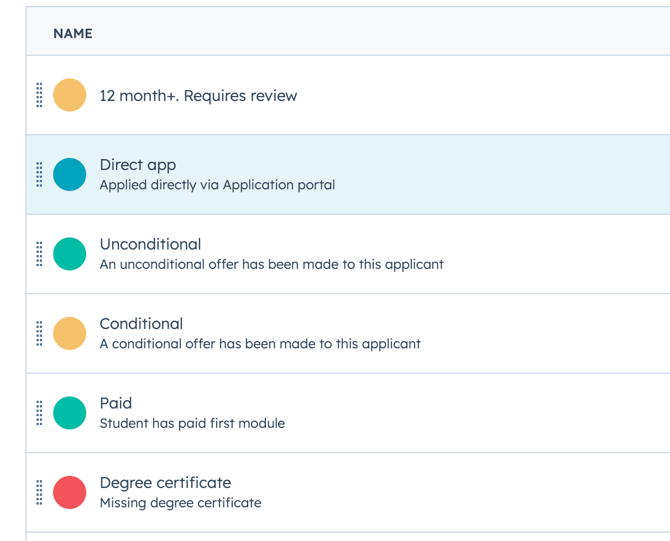
Task: Click 'An unconditional offer has been made' description
Action: (x=272, y=265)
